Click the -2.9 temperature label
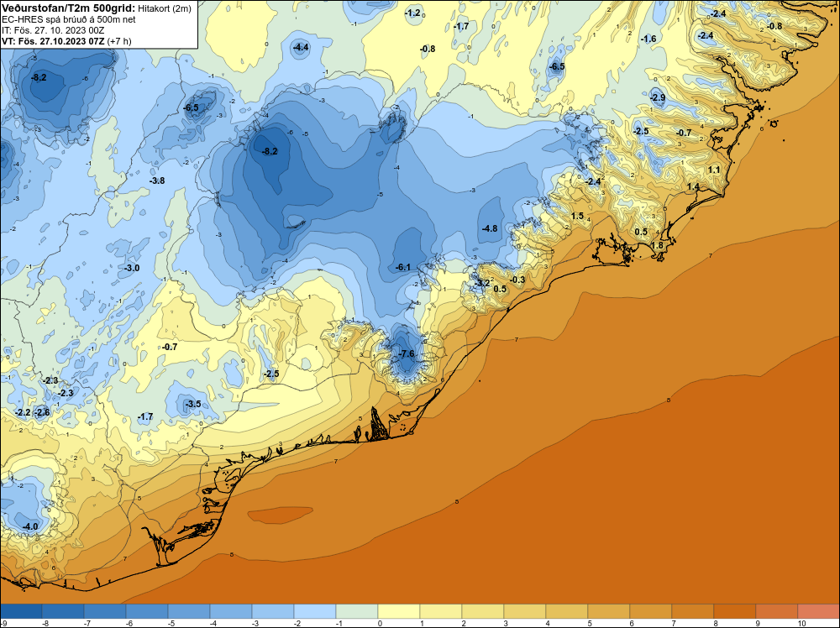Viewport: 840px width, 628px height. pyautogui.click(x=658, y=97)
